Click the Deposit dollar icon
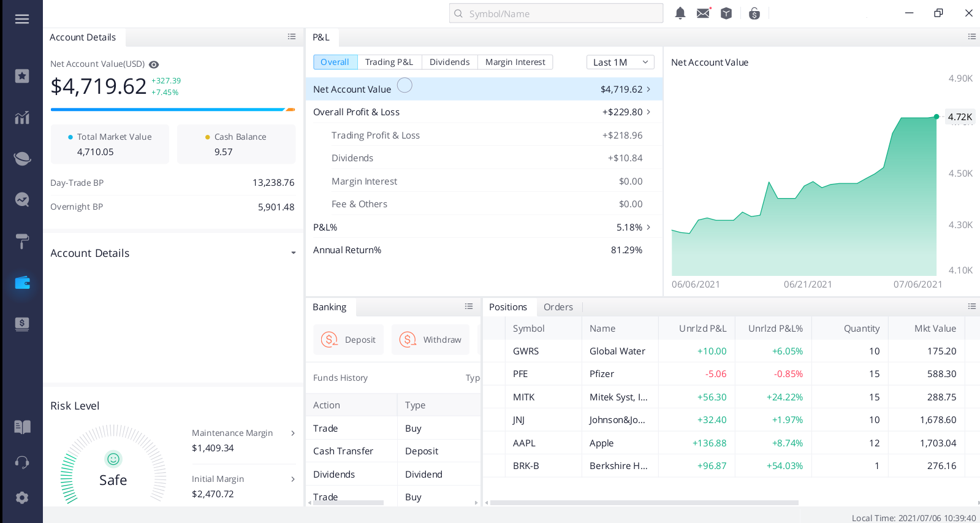This screenshot has width=980, height=523. tap(329, 340)
